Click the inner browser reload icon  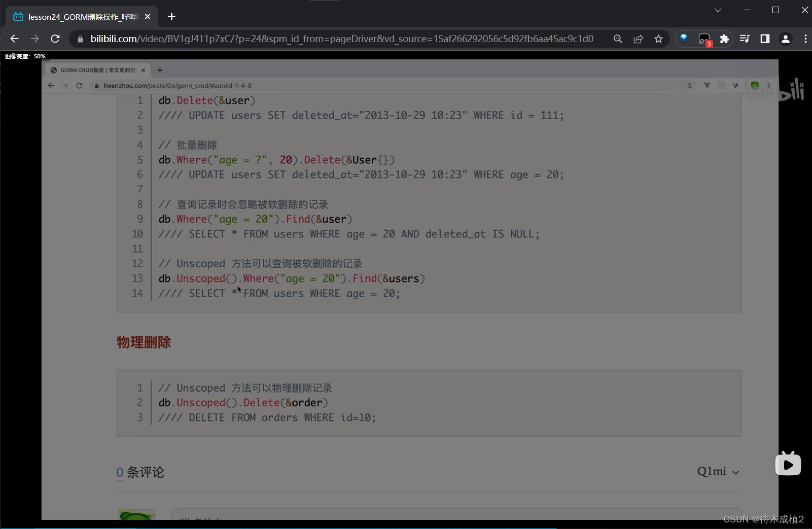[79, 86]
